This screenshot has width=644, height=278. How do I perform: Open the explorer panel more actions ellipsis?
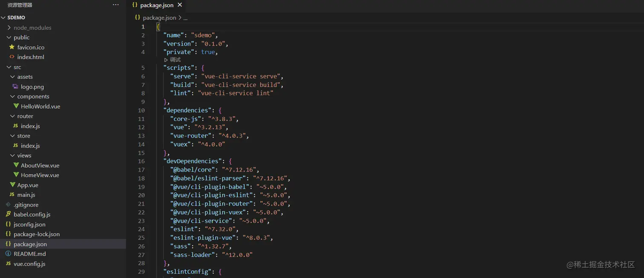pos(116,5)
